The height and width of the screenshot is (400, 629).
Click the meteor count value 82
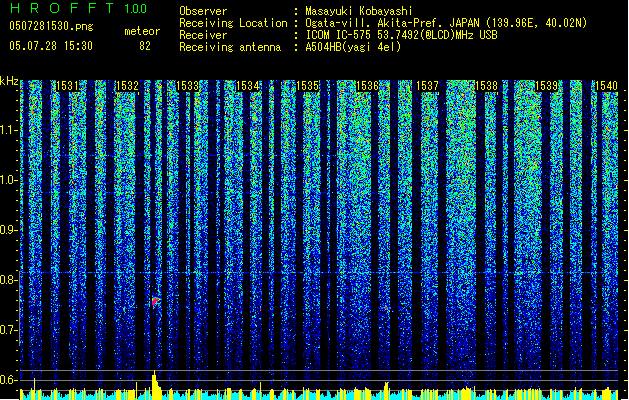pyautogui.click(x=145, y=46)
